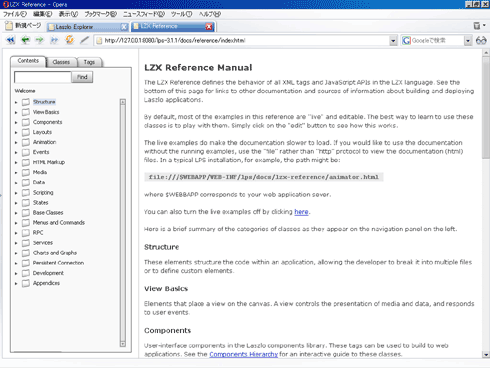490x368 pixels.
Task: Open the ニュースフィード menu
Action: [x=144, y=14]
